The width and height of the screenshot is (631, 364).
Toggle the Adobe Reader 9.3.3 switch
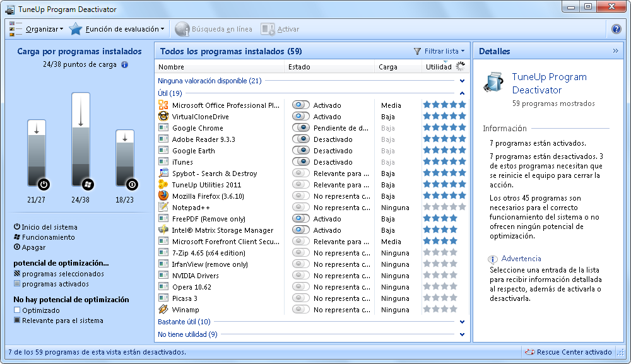pos(300,139)
